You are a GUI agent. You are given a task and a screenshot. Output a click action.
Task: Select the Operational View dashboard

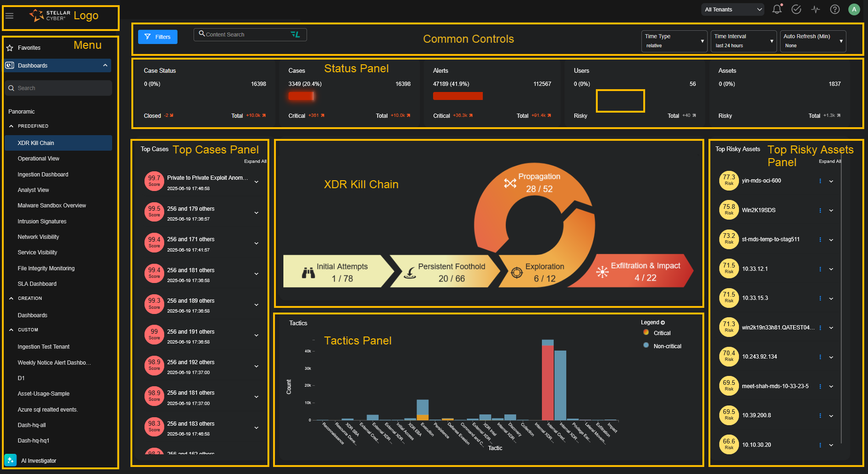click(38, 158)
